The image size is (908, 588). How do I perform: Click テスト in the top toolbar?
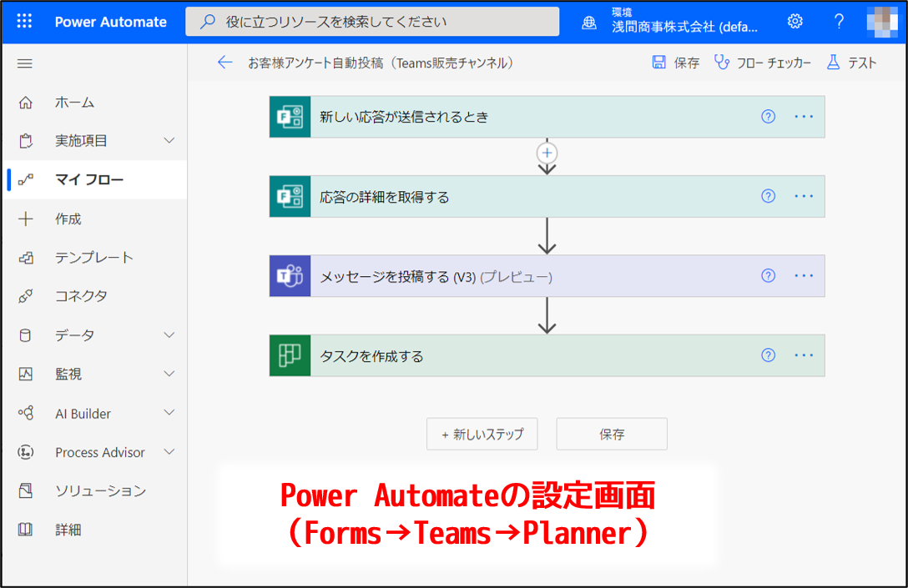[x=852, y=63]
